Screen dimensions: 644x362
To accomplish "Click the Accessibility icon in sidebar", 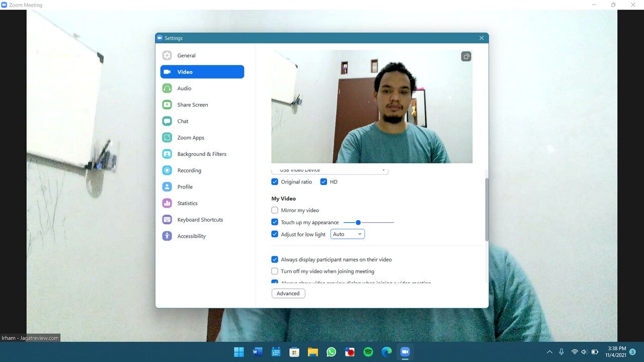I will [x=167, y=236].
